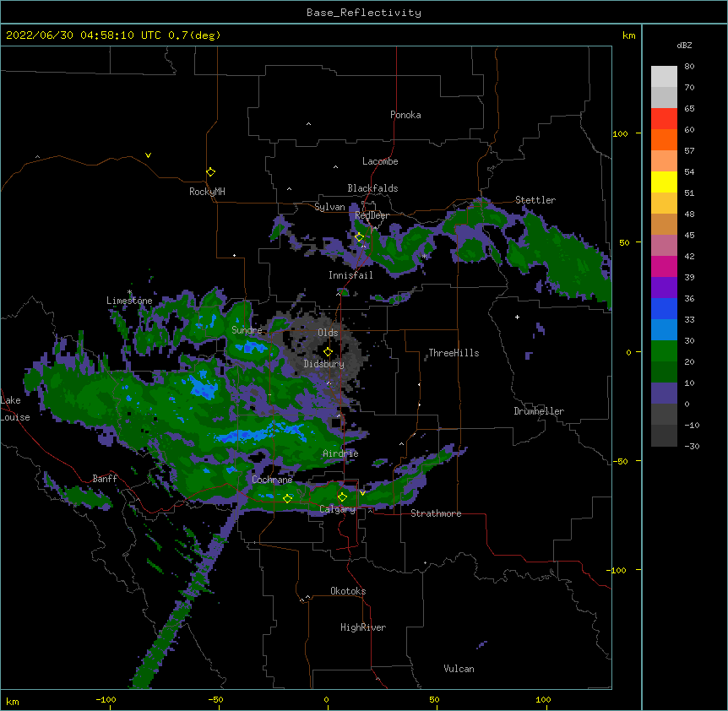
Task: Click the RedDeer city label
Action: [372, 215]
